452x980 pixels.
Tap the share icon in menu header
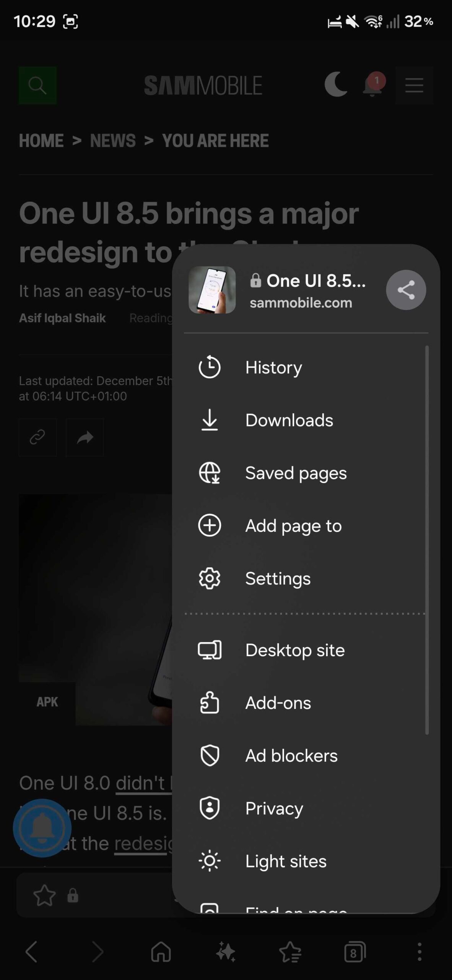406,290
